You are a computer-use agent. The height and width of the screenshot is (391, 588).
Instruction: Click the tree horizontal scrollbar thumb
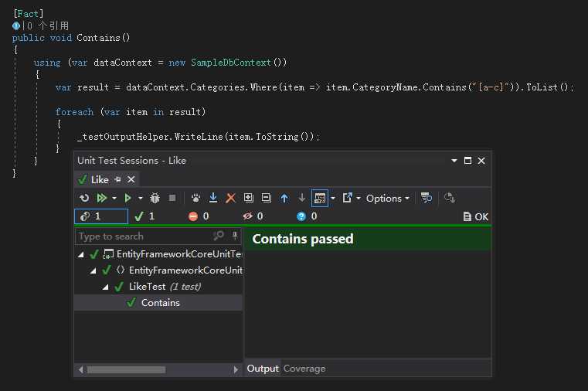coord(127,369)
